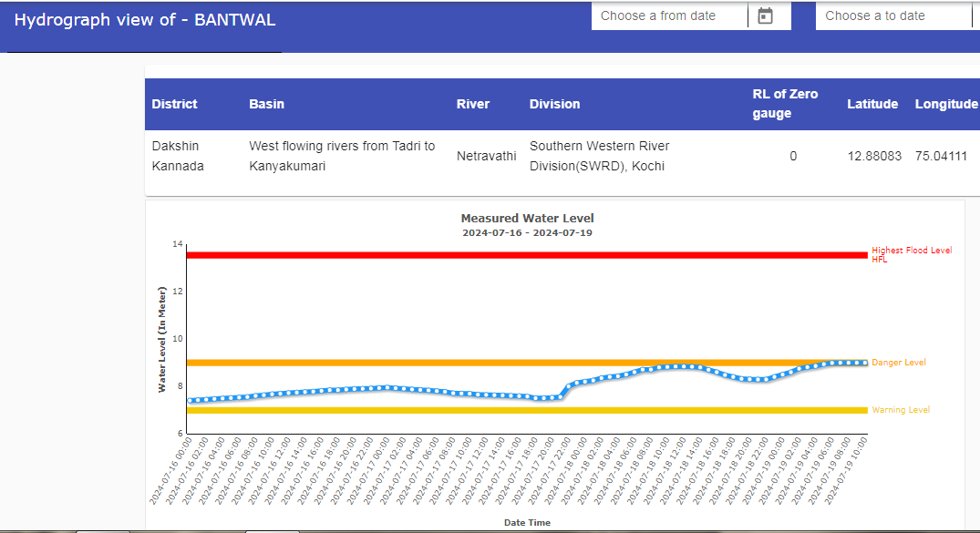Screen dimensions: 980x533
Task: Open the calendar icon beside from date
Action: tap(766, 15)
